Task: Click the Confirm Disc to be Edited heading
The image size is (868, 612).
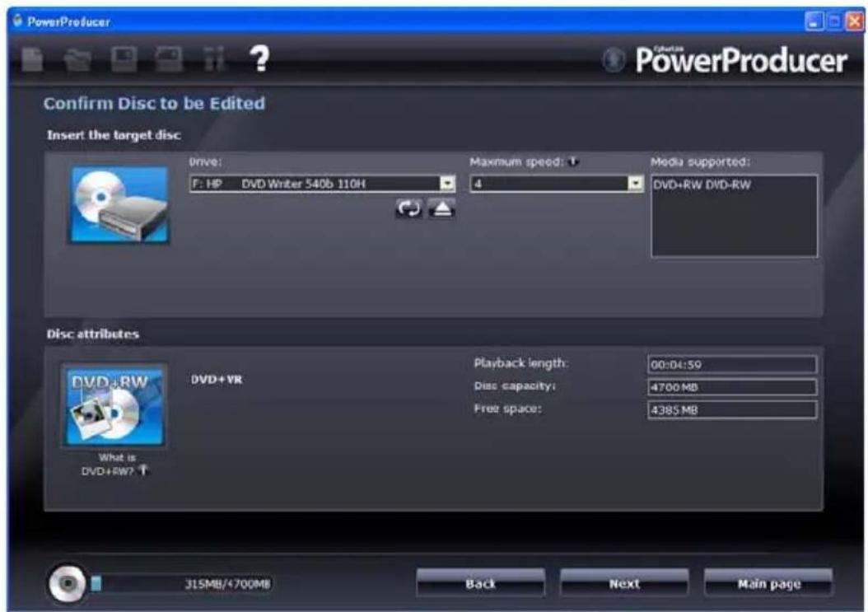Action: click(x=155, y=104)
